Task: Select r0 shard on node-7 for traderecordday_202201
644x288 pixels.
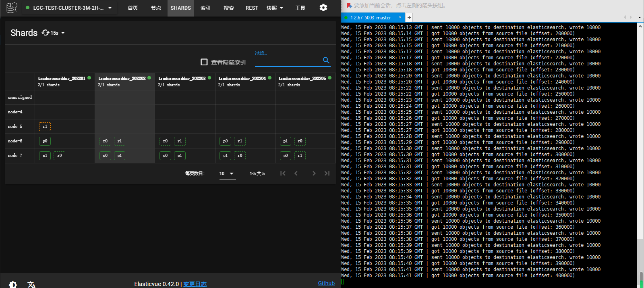Action: pos(59,156)
